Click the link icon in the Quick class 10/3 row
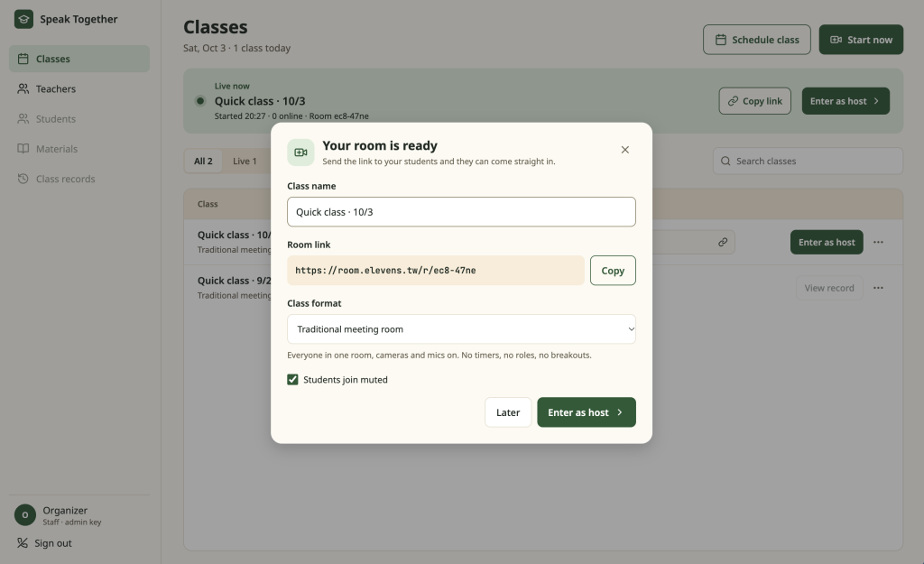The height and width of the screenshot is (564, 924). click(x=723, y=242)
